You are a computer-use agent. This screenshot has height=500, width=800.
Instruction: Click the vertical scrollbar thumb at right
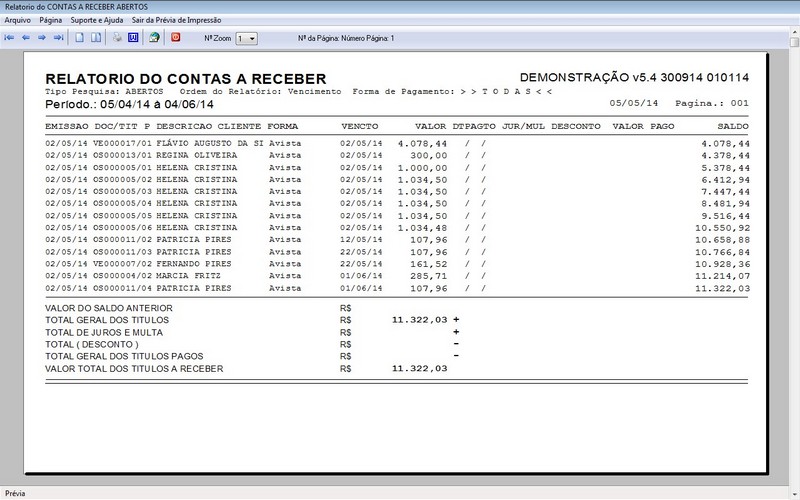tap(794, 43)
